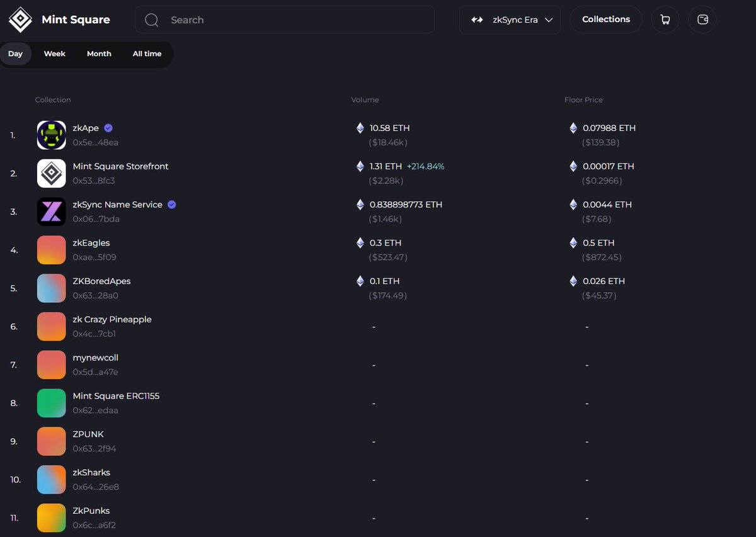The image size is (756, 537).
Task: Click the verified badge next to zkSync Name Service
Action: (x=172, y=205)
